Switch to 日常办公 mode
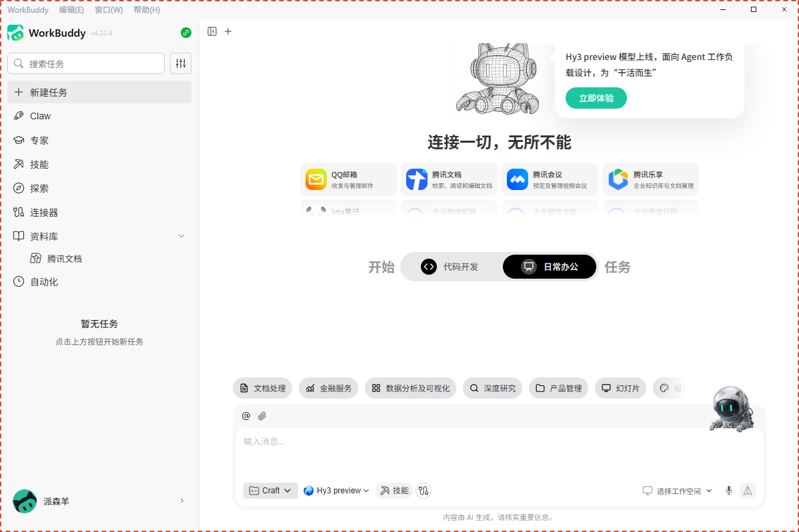Screen dimensions: 799x532 pos(550,267)
